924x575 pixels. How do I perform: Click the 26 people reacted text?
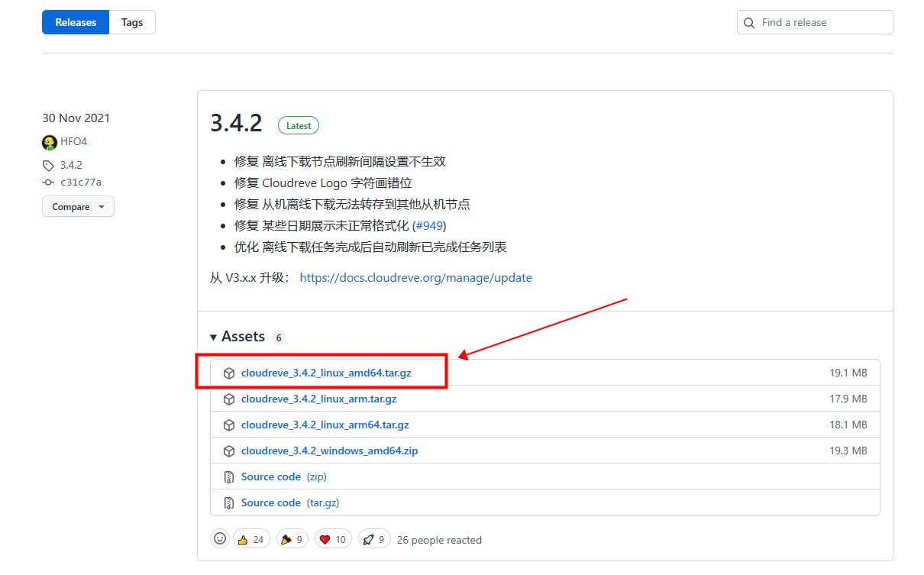(439, 540)
